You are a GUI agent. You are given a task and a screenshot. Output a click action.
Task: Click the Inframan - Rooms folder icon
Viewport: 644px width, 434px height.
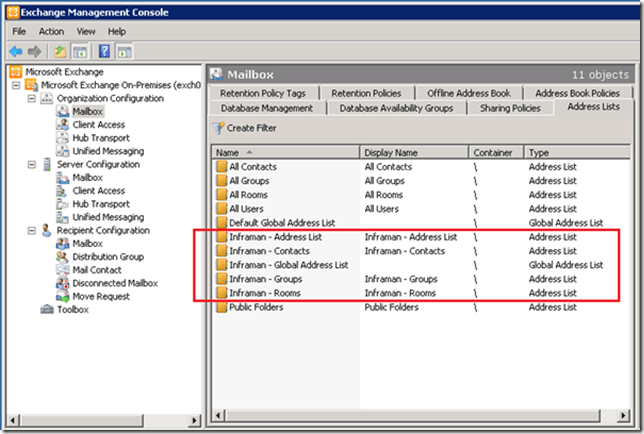[221, 293]
